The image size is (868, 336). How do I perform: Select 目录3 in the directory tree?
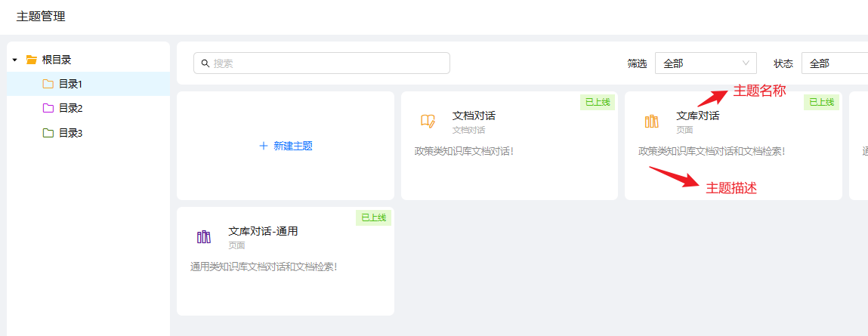[70, 133]
